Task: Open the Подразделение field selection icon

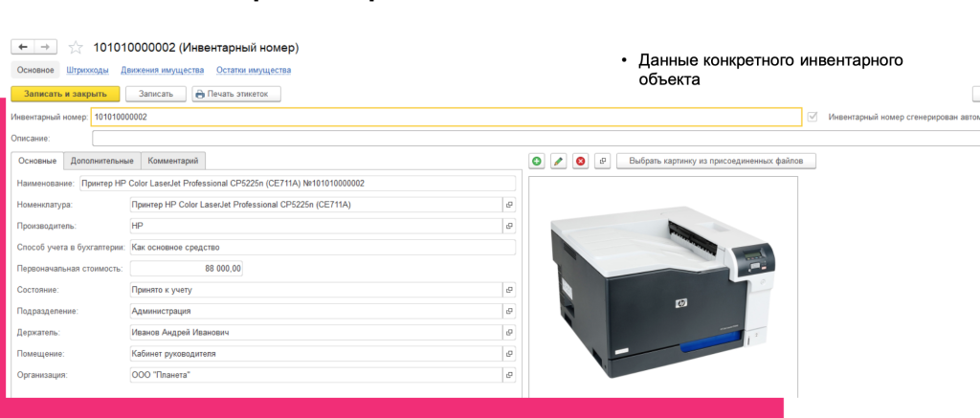Action: click(509, 311)
